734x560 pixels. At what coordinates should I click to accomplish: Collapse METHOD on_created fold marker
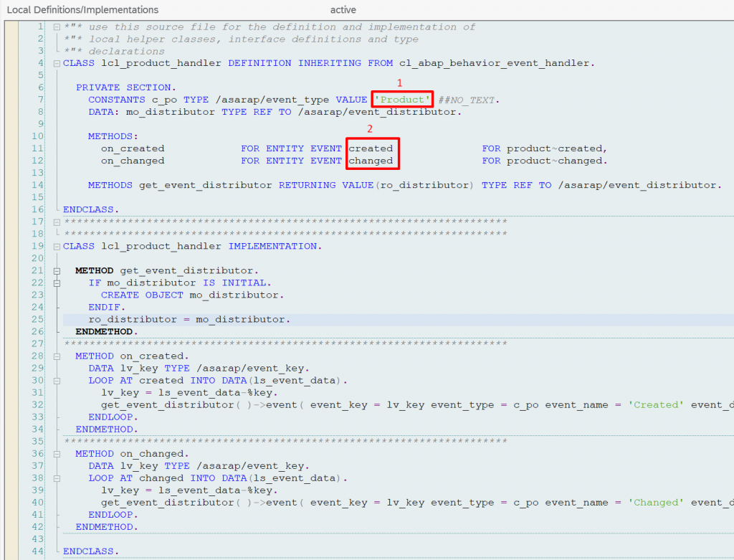click(x=57, y=356)
